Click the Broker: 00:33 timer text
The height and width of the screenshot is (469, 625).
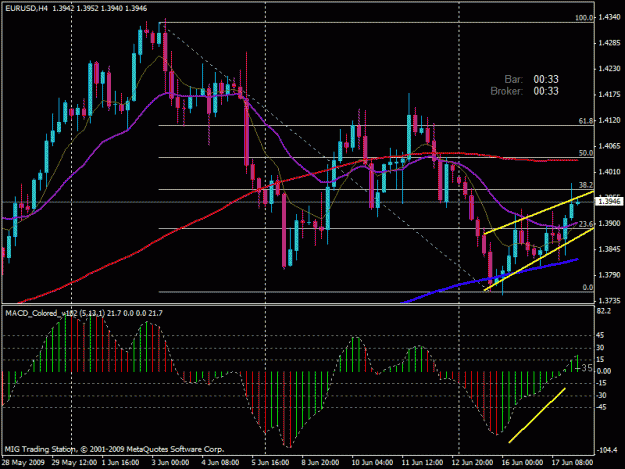(x=525, y=91)
